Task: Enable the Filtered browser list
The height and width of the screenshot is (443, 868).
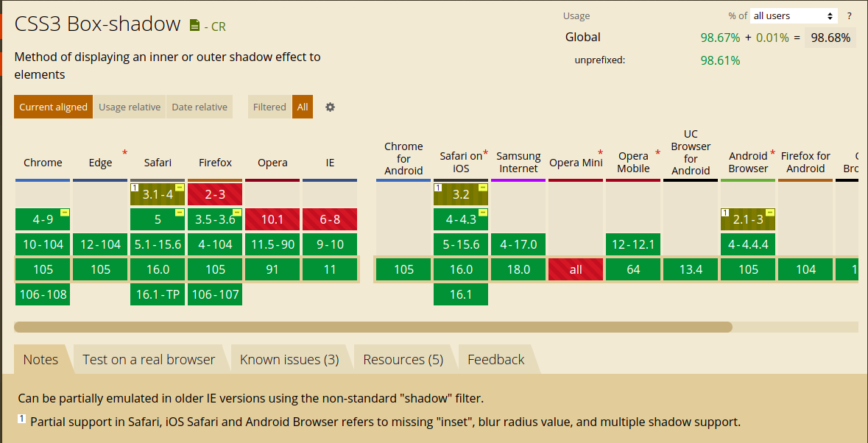Action: 269,107
